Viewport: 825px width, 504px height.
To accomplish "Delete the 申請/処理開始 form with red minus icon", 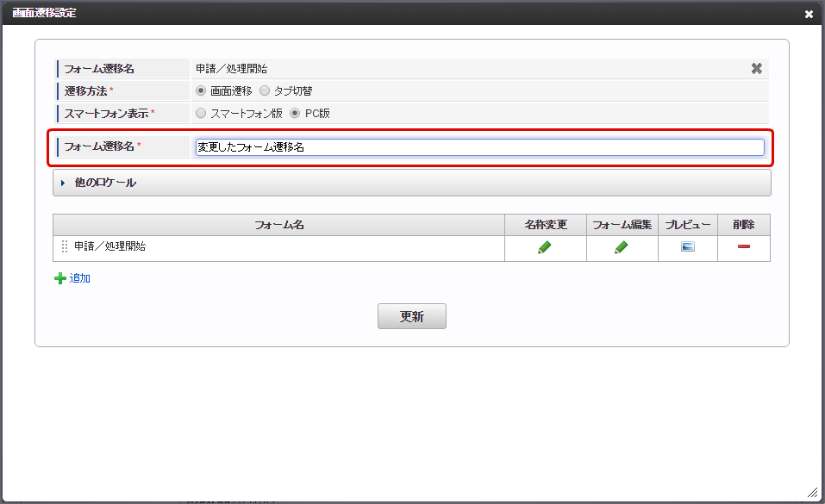I will coord(743,246).
